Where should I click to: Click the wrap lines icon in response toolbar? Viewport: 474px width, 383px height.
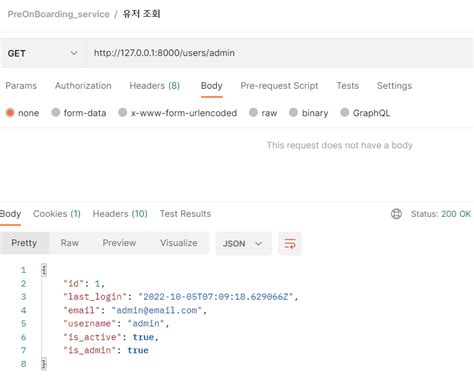click(x=290, y=244)
